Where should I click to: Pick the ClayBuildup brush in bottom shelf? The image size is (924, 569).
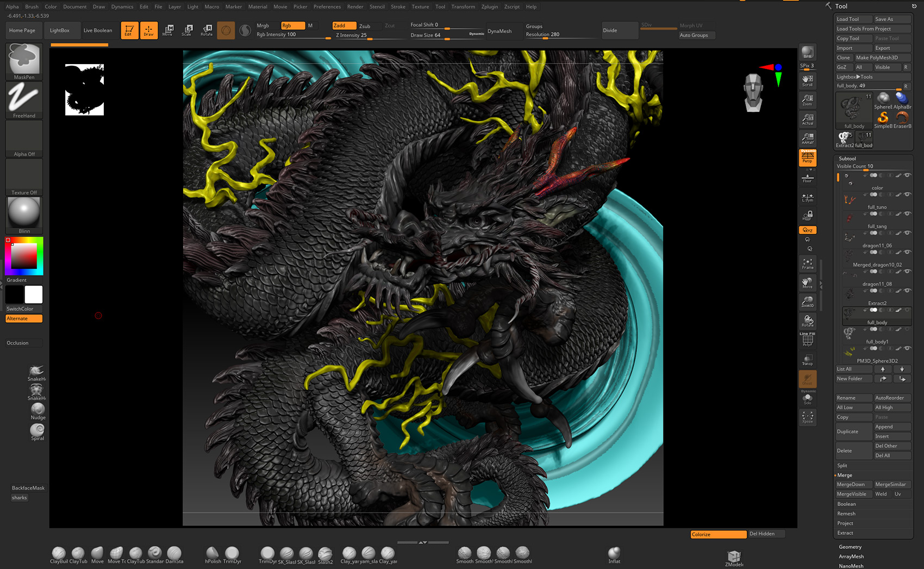pyautogui.click(x=59, y=555)
